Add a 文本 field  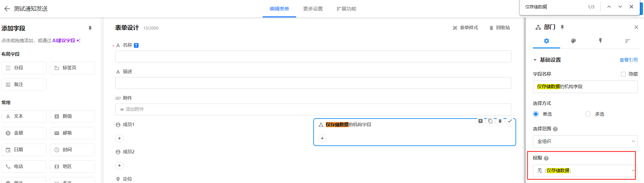click(x=24, y=116)
